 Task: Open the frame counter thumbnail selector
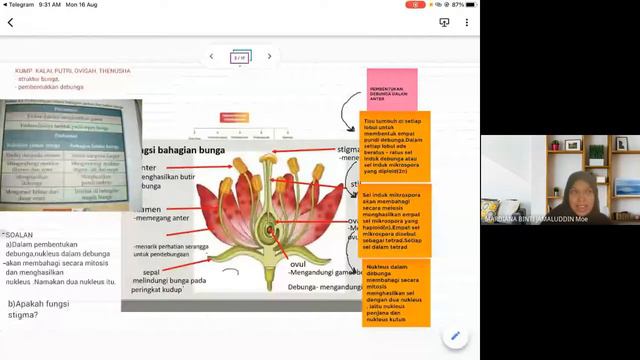pos(240,57)
